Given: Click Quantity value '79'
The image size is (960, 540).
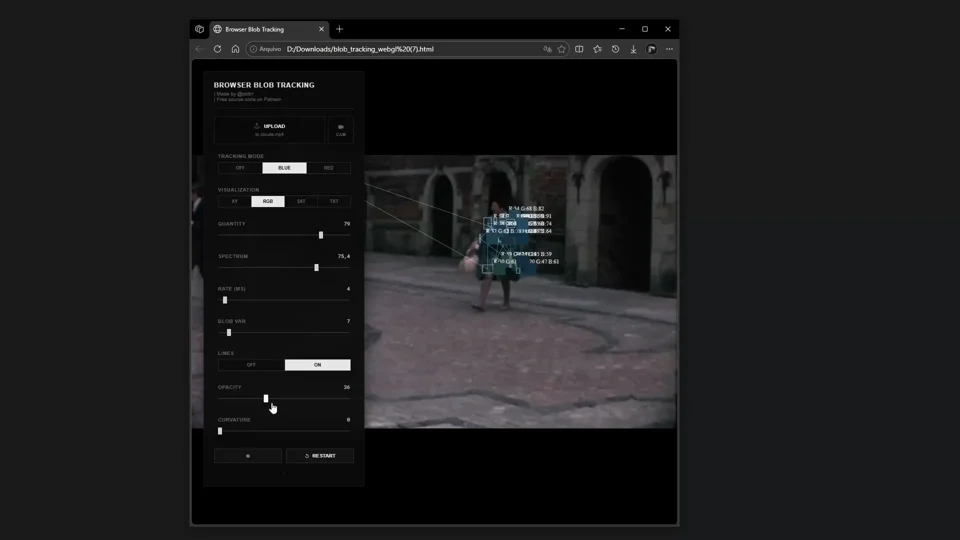Looking at the screenshot, I should (347, 224).
